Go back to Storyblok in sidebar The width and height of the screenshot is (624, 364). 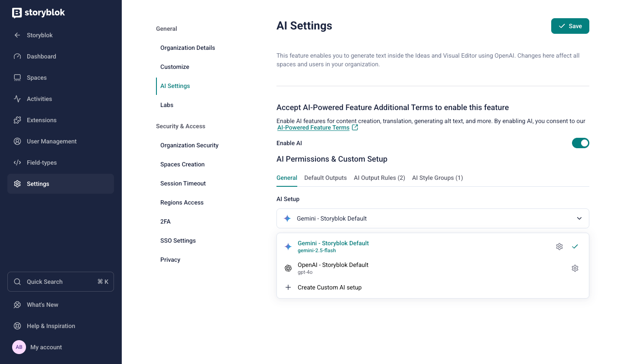coord(61,35)
